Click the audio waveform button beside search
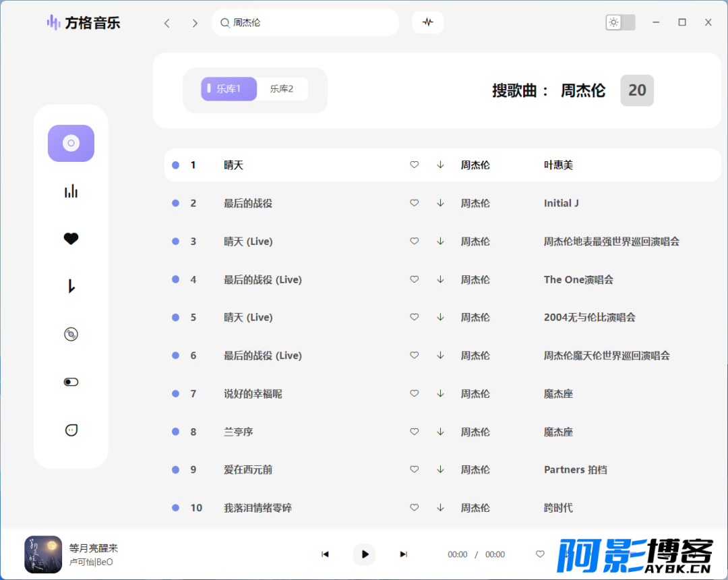 tap(427, 22)
